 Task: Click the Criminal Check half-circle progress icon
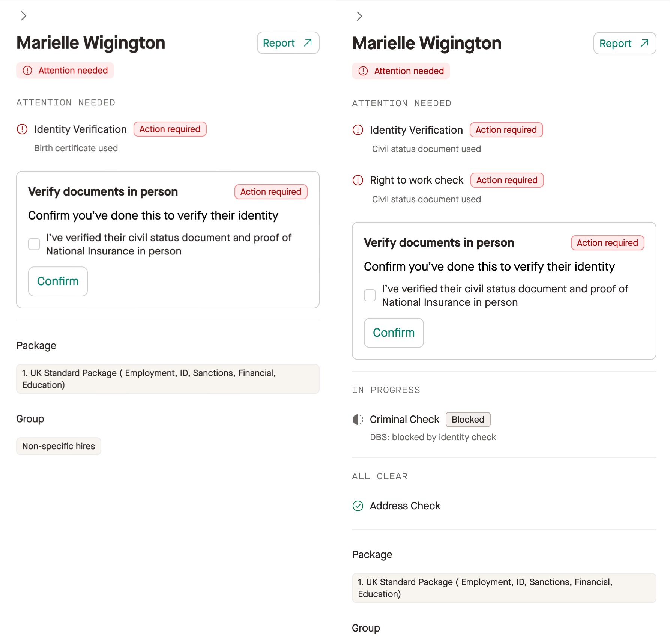tap(358, 420)
